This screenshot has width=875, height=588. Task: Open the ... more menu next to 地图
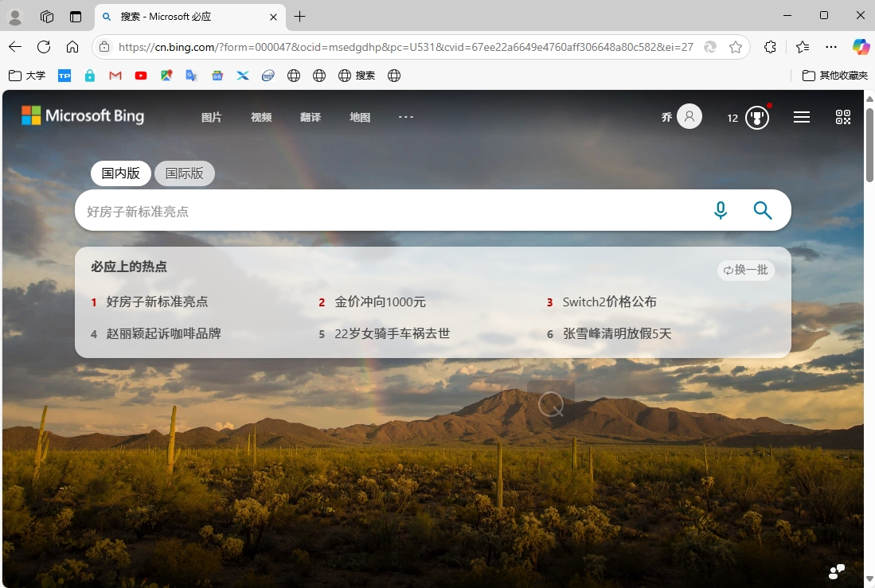[x=406, y=117]
